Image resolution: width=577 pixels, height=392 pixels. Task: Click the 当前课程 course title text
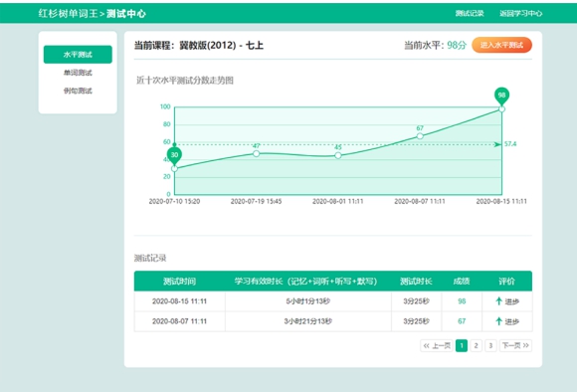(199, 46)
